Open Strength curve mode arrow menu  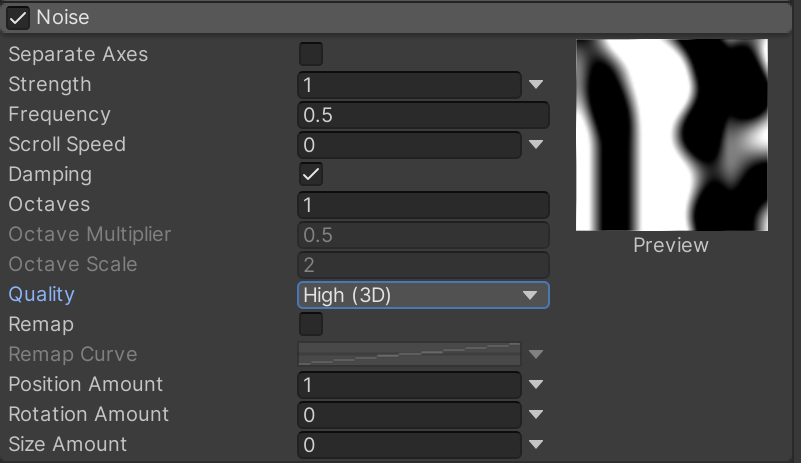536,85
